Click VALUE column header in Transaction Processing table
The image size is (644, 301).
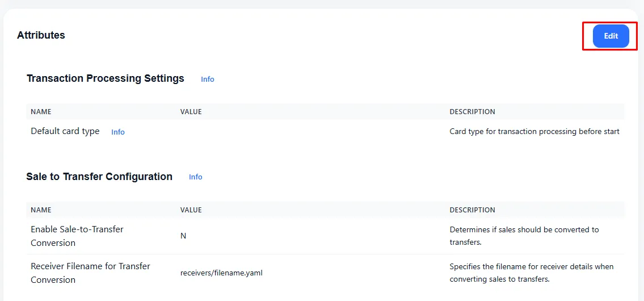pyautogui.click(x=191, y=112)
